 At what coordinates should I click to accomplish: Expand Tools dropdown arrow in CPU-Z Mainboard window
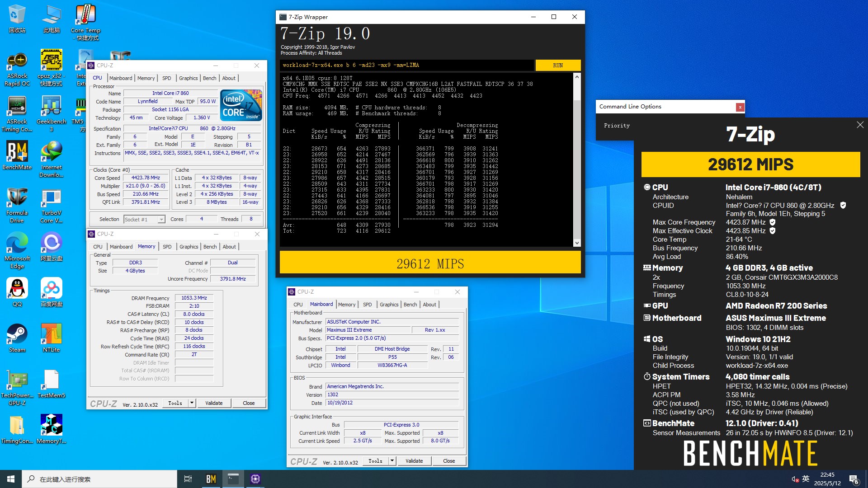(392, 460)
